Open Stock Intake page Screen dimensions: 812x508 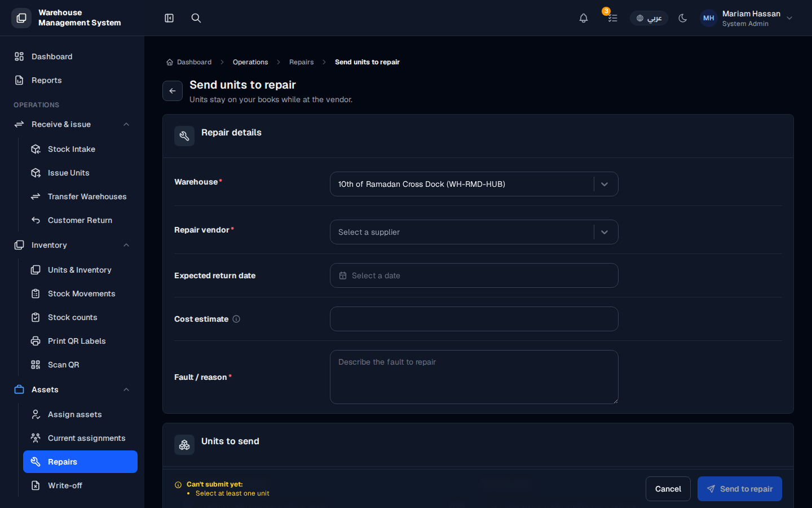[80, 149]
